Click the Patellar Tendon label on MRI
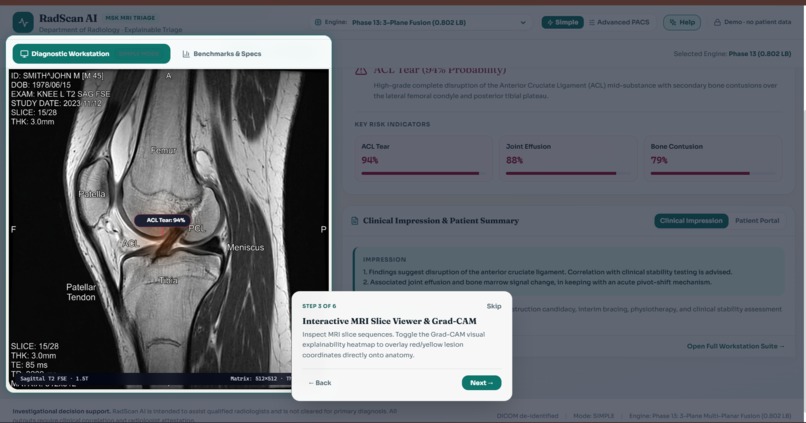The width and height of the screenshot is (806, 423). pos(81,292)
